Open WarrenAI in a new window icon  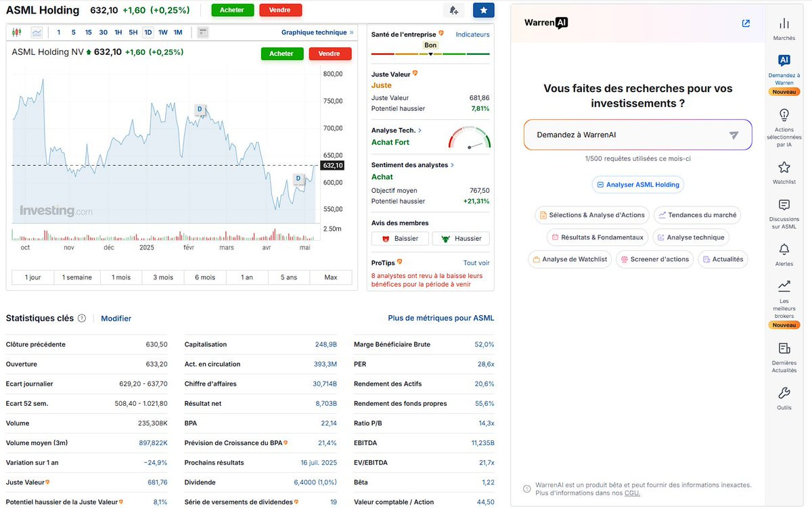pyautogui.click(x=746, y=23)
